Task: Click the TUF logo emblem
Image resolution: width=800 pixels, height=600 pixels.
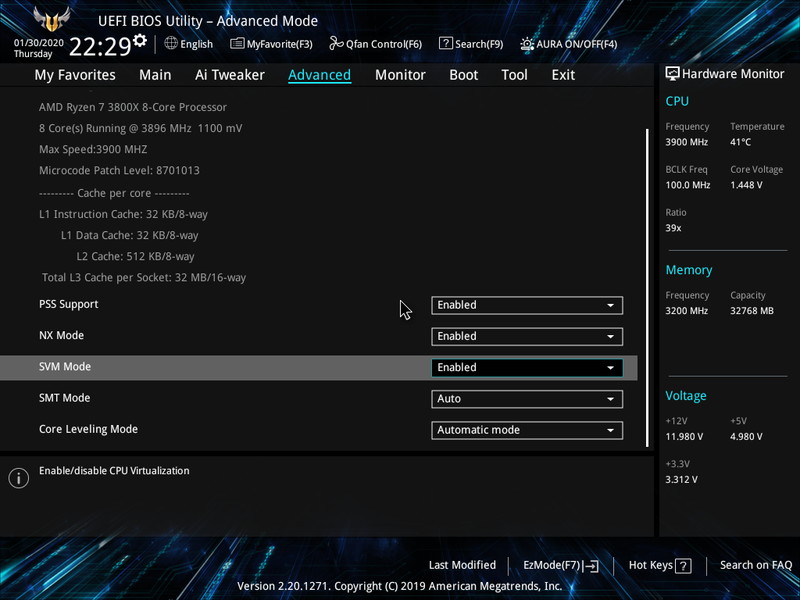Action: [52, 19]
